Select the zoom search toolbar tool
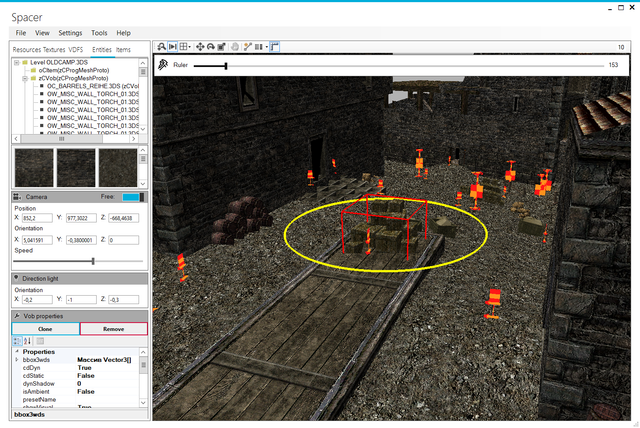The width and height of the screenshot is (640, 428). [x=162, y=47]
